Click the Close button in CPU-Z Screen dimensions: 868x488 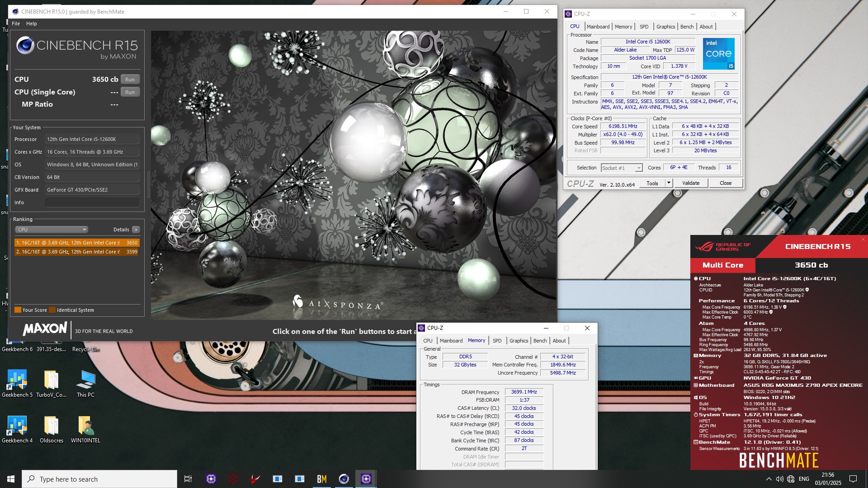pos(726,183)
